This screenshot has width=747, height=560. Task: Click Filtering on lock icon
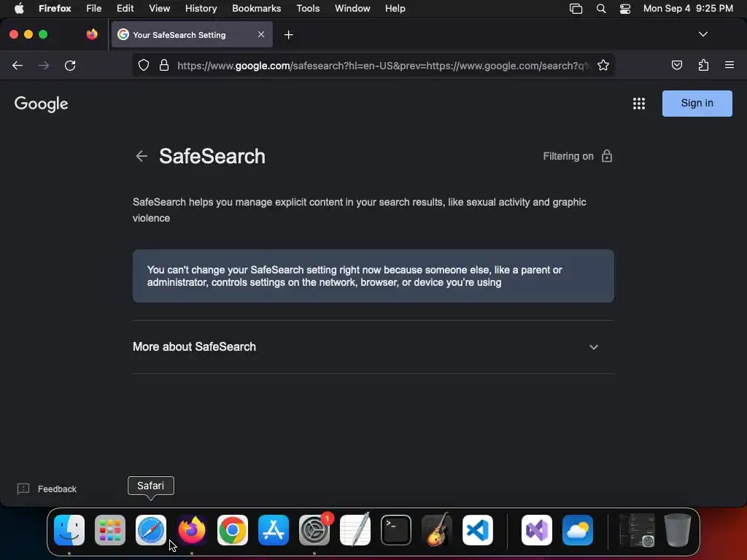(606, 156)
